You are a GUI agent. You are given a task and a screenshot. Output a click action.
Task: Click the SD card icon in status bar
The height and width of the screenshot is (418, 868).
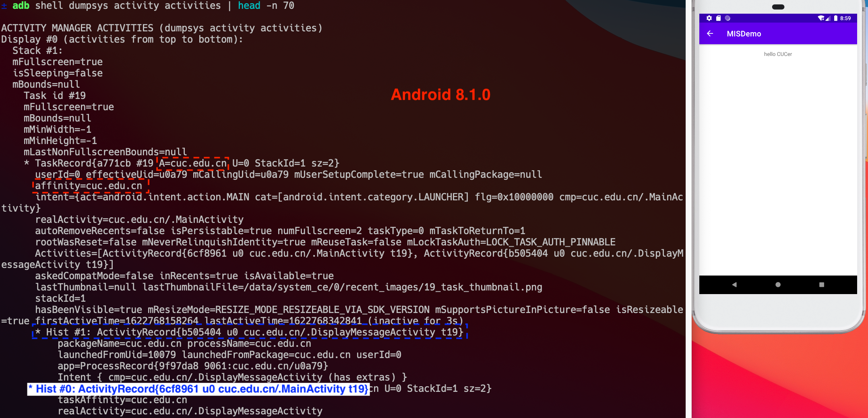(x=718, y=18)
